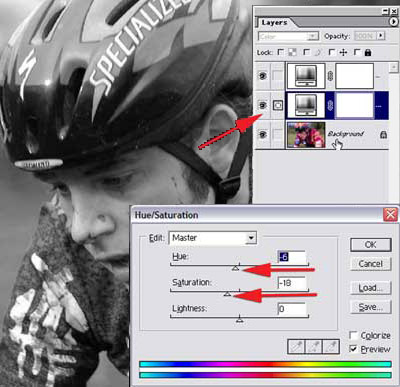Toggle the lock transparent pixels checkerboard icon
This screenshot has height=387, width=400.
pos(292,52)
